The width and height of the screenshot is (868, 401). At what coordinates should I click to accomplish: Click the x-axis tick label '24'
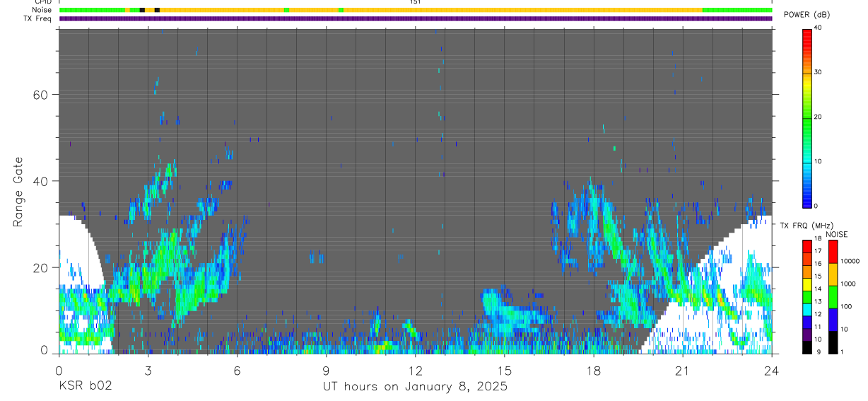[771, 370]
